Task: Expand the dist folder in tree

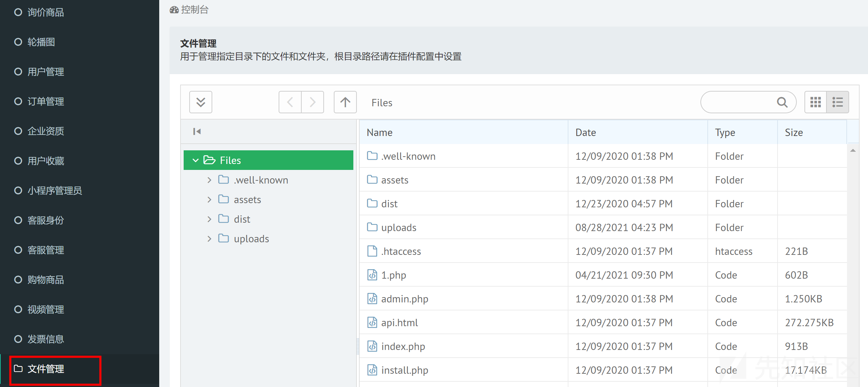Action: coord(209,219)
